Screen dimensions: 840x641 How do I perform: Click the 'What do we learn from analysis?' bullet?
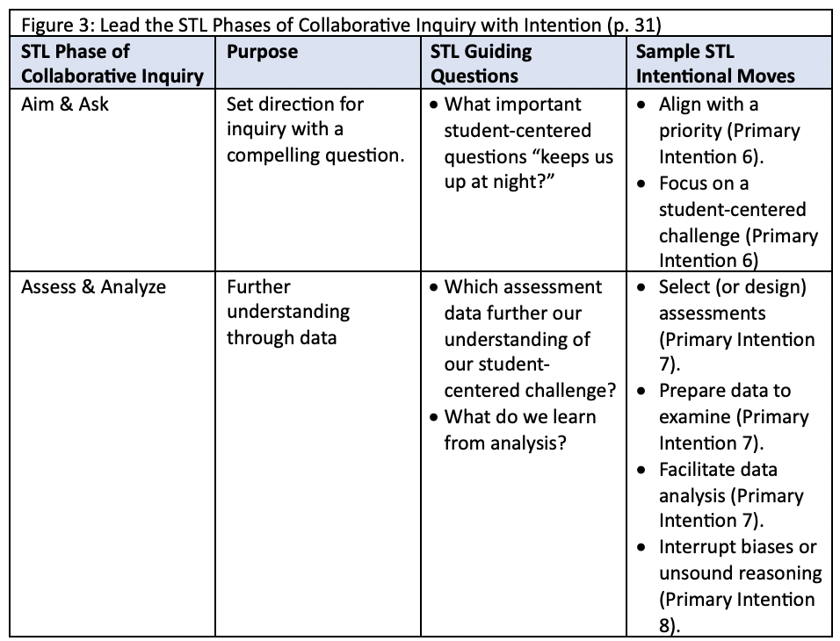(513, 430)
